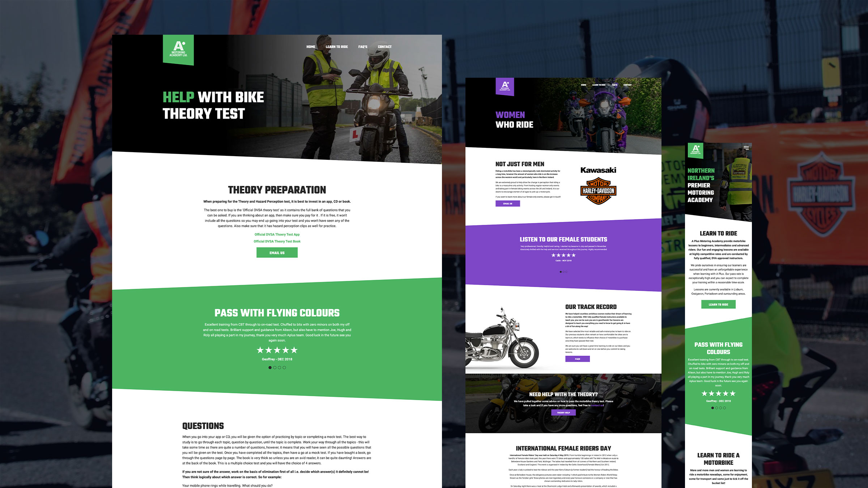Click the Contact navigation tab

coord(384,47)
